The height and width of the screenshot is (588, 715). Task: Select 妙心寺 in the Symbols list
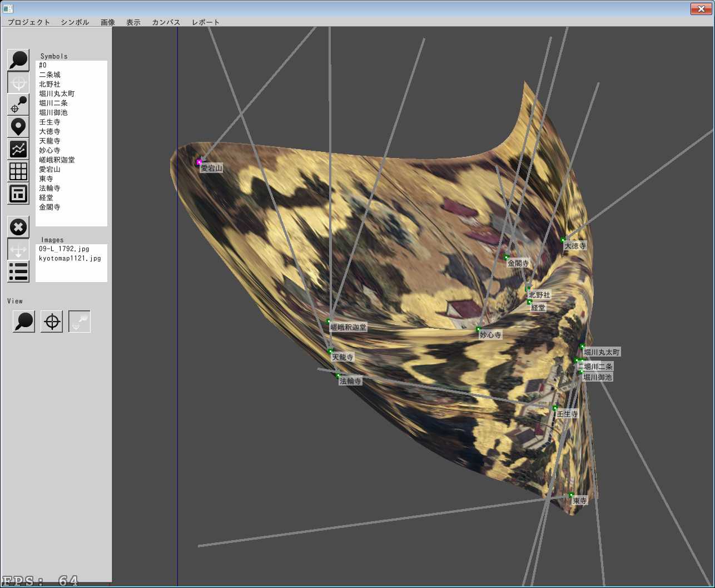[x=71, y=150]
